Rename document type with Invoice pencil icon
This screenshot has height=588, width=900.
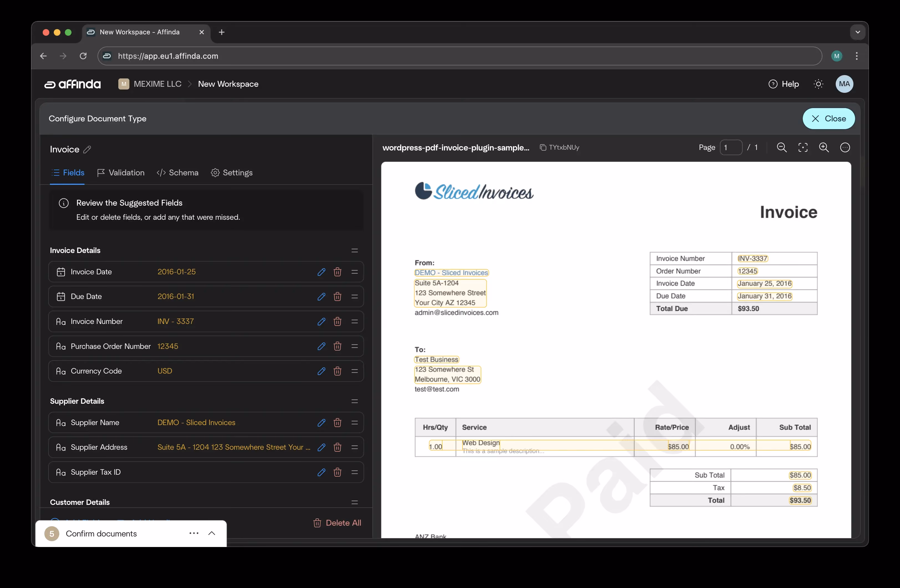(87, 149)
